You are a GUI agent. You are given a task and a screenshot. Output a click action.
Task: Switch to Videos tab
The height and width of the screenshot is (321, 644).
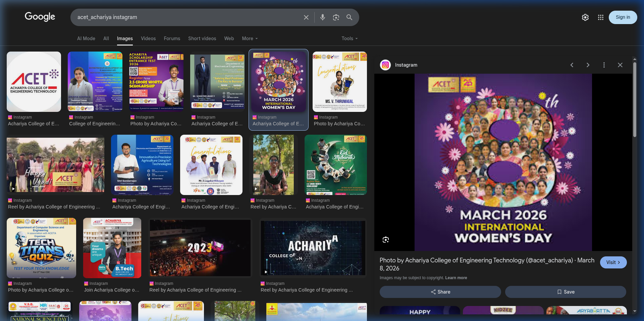tap(148, 39)
